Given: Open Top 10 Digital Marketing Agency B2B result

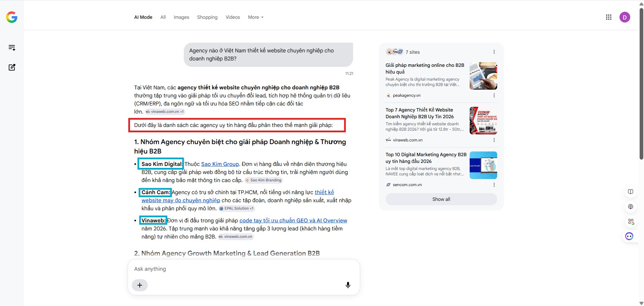Looking at the screenshot, I should [426, 158].
